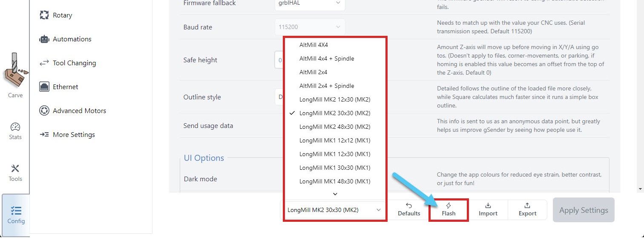The width and height of the screenshot is (644, 238).
Task: Collapse the machine profile dropdown
Action: (334, 210)
